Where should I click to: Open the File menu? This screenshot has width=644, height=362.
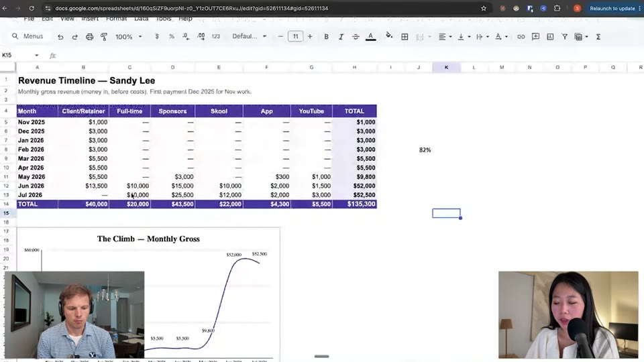click(29, 19)
